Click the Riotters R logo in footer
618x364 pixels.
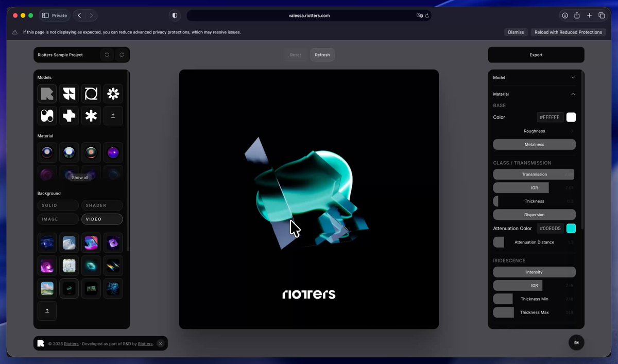pyautogui.click(x=41, y=343)
